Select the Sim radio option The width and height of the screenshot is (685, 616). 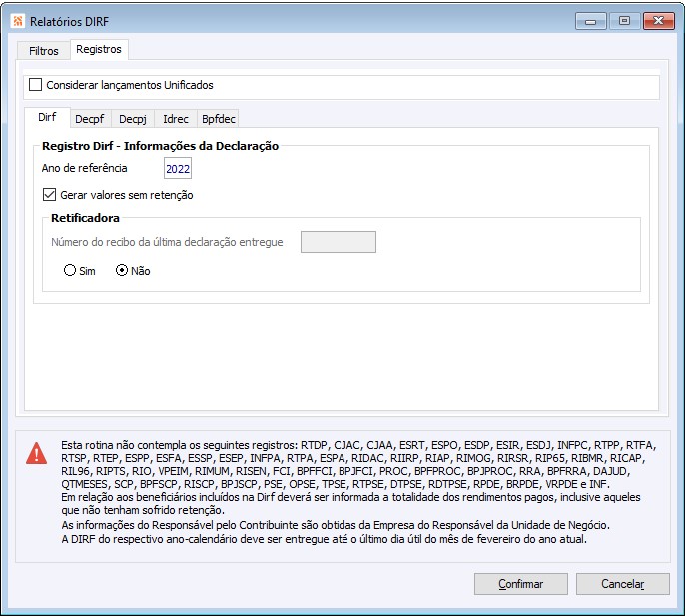pos(70,270)
